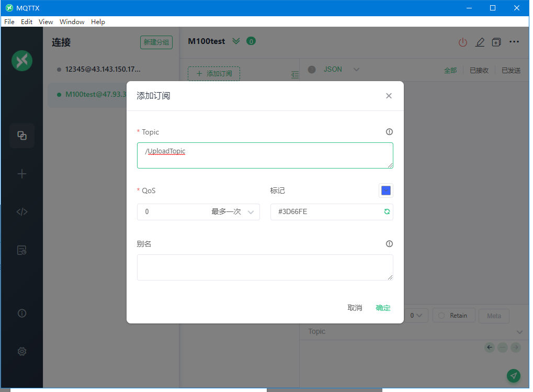Open the QoS dropdown in dialog
The image size is (533, 392).
(198, 212)
